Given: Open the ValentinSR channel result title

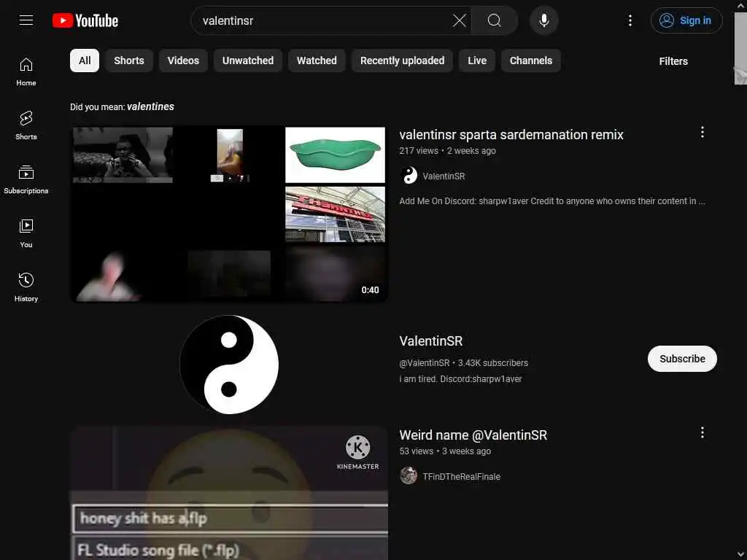Looking at the screenshot, I should 430,341.
